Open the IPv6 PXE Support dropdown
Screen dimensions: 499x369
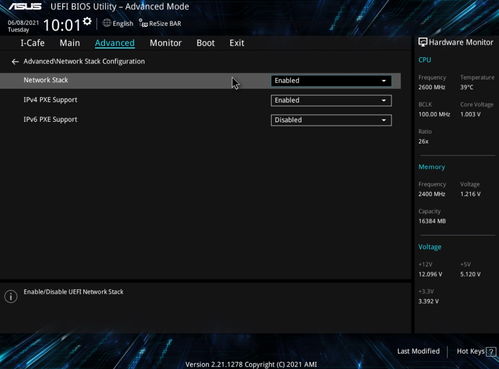click(331, 120)
